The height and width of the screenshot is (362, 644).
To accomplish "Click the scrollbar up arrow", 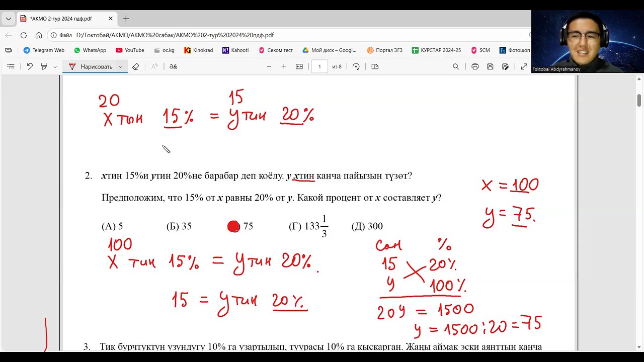I will 639,79.
